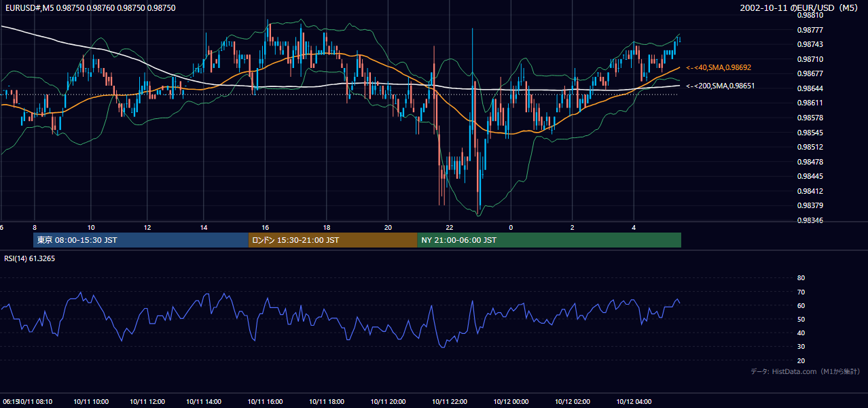Click RSI scale level 40
Viewport: 868px width, 408px height.
(x=801, y=333)
